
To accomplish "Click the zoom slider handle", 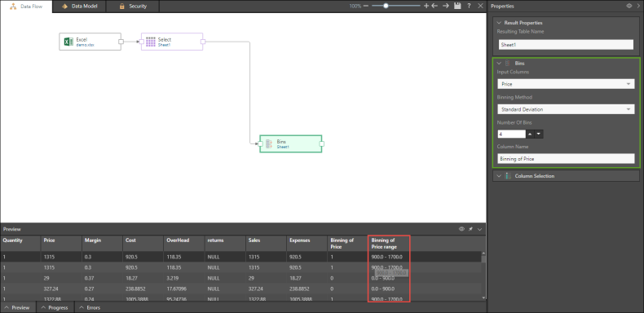I will click(x=386, y=6).
